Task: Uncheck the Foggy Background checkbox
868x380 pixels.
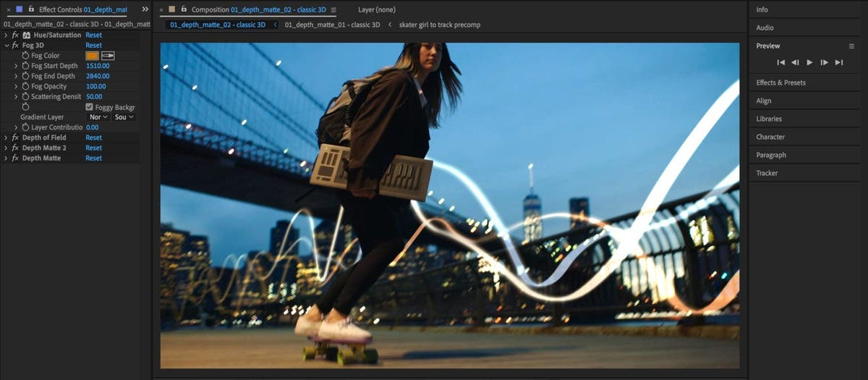Action: click(89, 107)
